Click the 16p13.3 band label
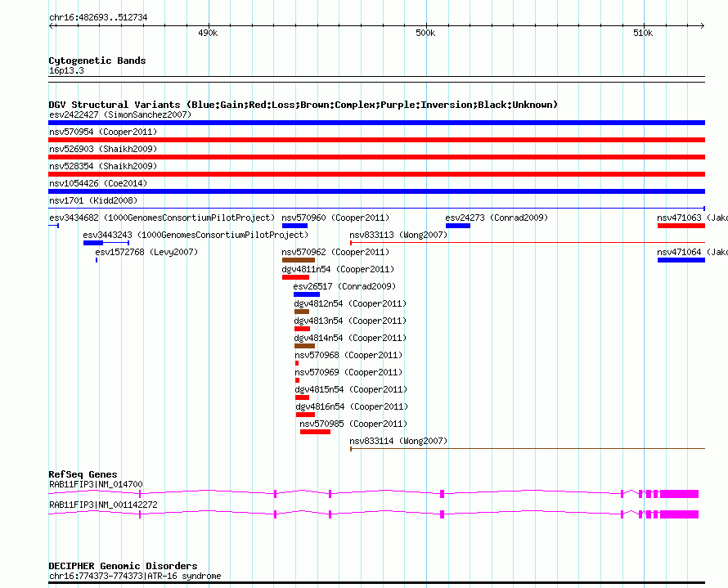 pyautogui.click(x=66, y=70)
